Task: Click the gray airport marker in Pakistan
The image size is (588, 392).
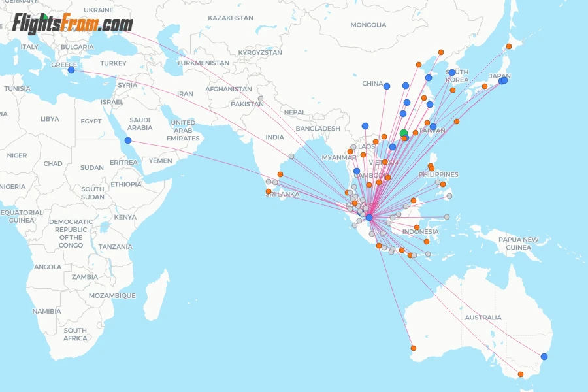Action: [261, 99]
